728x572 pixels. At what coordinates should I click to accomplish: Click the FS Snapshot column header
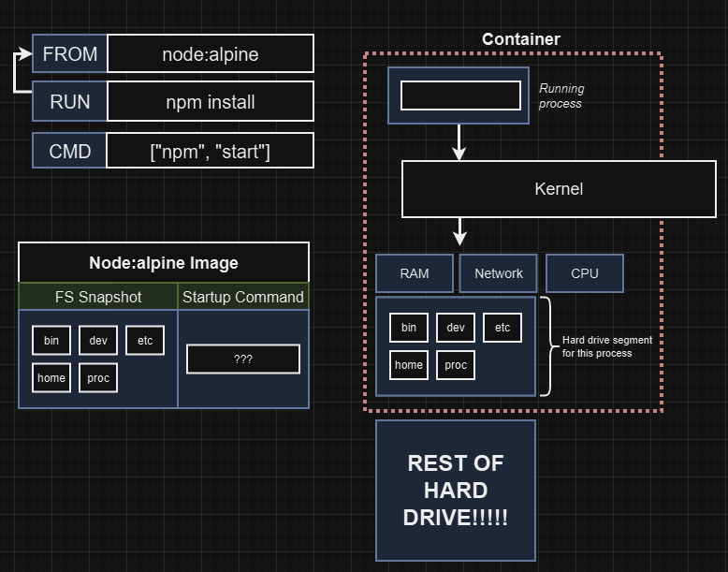98,297
